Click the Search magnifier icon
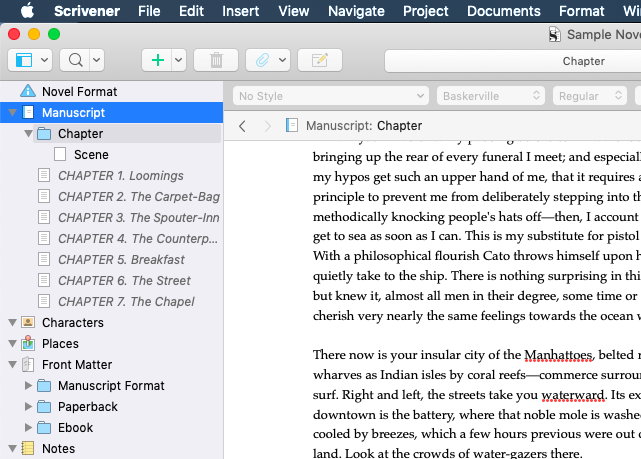Image resolution: width=641 pixels, height=459 pixels. click(75, 60)
